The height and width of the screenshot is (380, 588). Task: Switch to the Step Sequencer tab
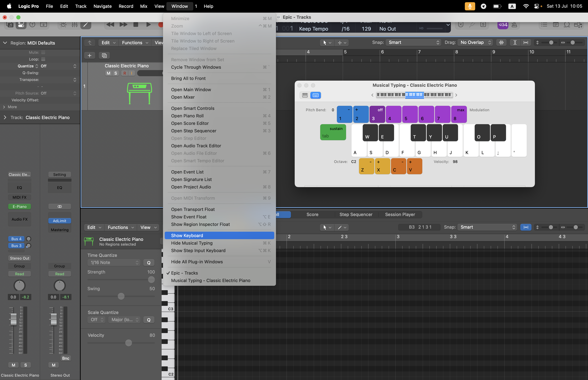(356, 214)
